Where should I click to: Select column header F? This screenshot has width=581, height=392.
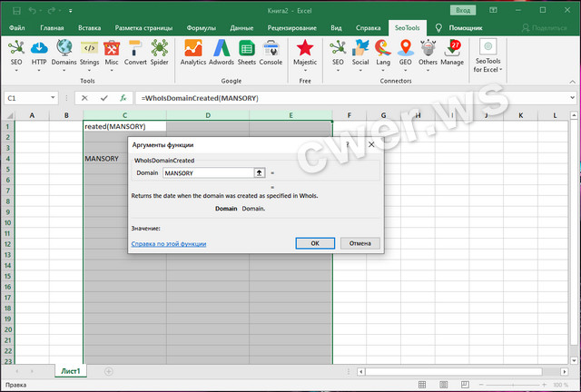[349, 115]
